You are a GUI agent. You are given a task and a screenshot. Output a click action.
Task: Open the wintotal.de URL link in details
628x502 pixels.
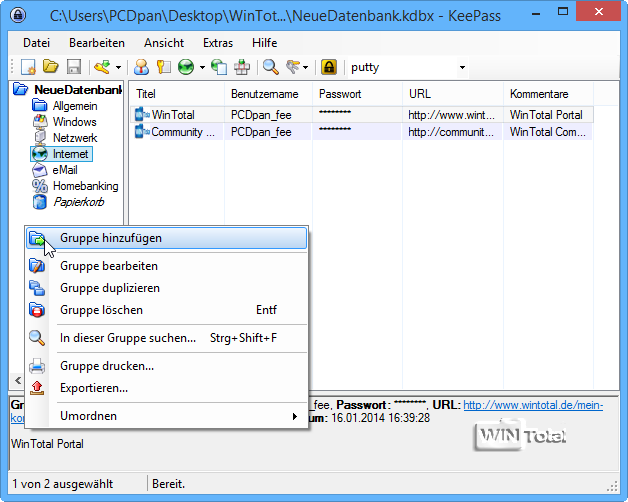pos(533,405)
